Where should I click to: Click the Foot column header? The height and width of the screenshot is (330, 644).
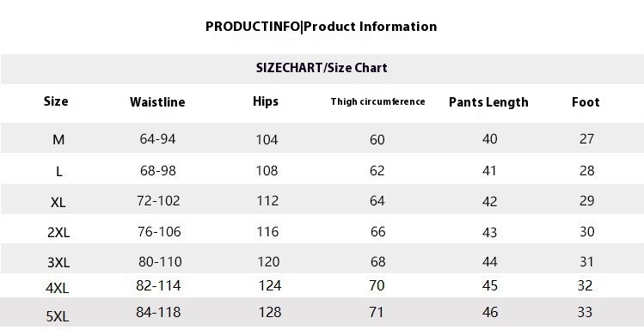tap(586, 101)
